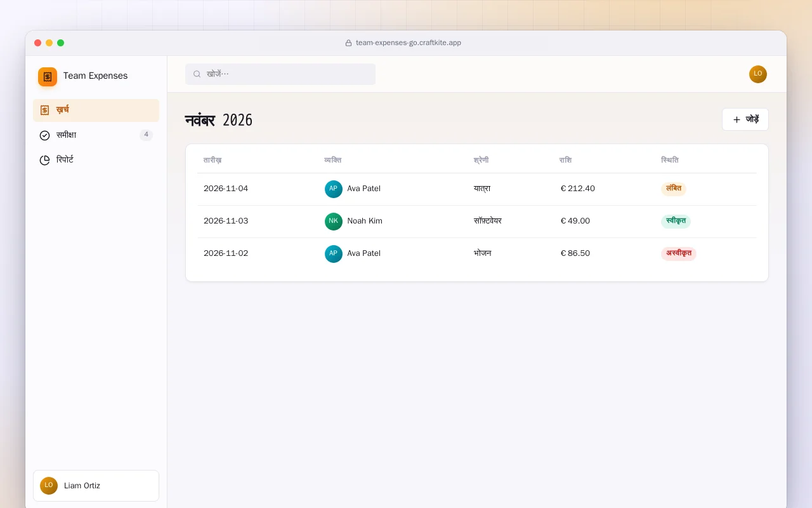812x508 pixels.
Task: Open the LO avatar in top right
Action: tap(758, 74)
